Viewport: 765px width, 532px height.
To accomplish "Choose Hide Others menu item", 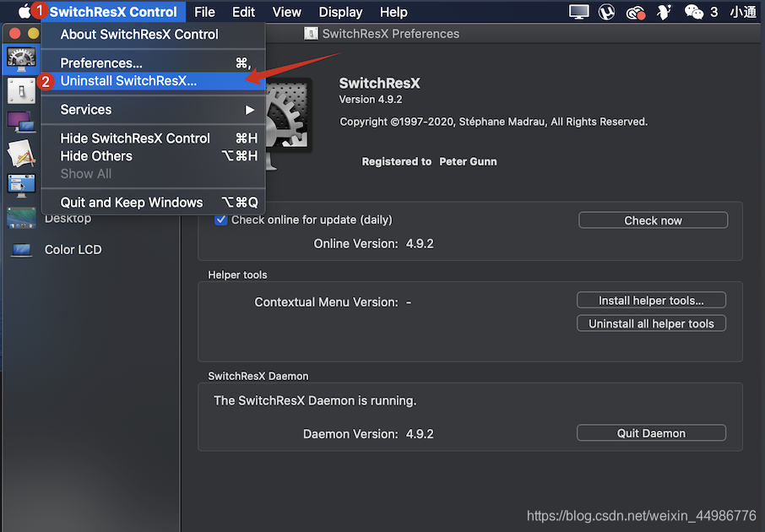I will pyautogui.click(x=154, y=156).
